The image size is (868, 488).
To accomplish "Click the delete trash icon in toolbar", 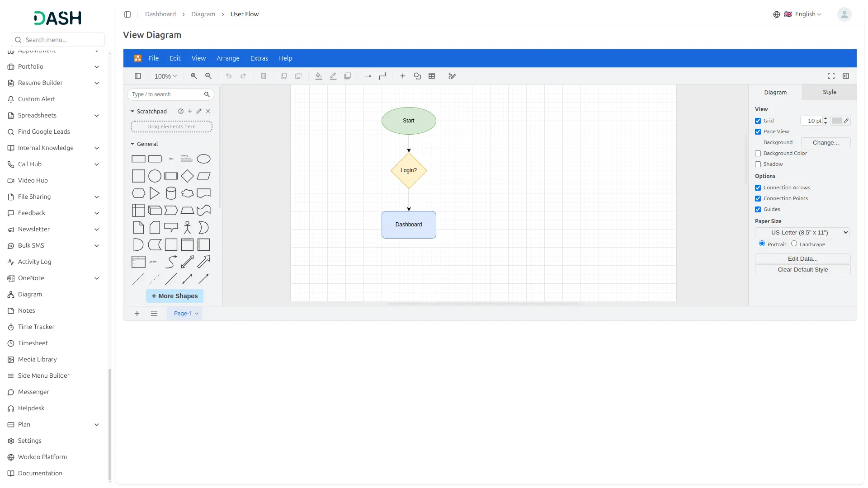I will coord(264,76).
